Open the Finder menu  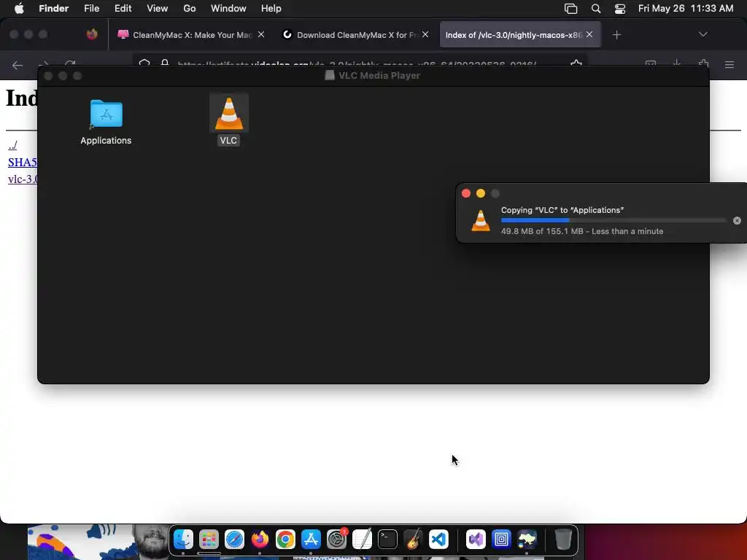coord(53,8)
